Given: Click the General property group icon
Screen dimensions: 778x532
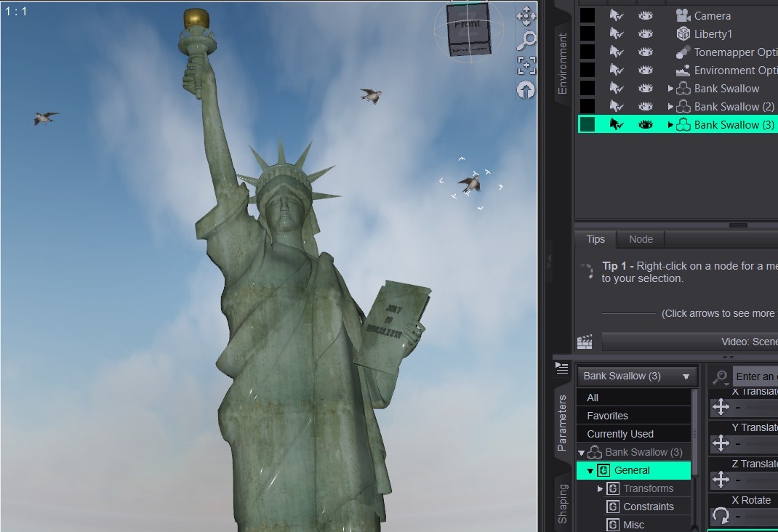Looking at the screenshot, I should coord(603,470).
